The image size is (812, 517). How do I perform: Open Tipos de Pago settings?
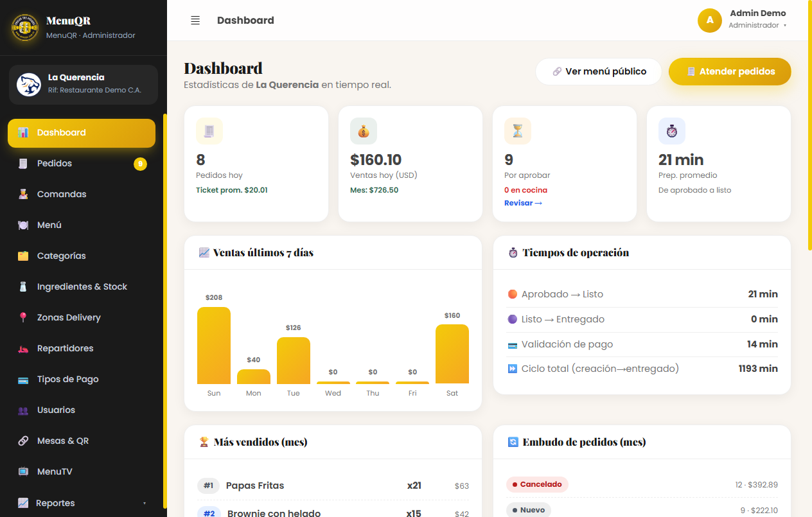[x=82, y=380]
